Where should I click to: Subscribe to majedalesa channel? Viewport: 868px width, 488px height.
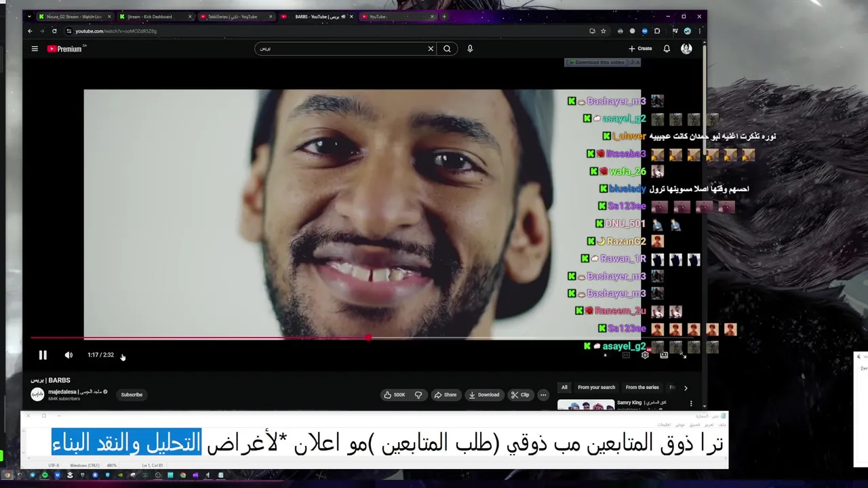coord(132,394)
